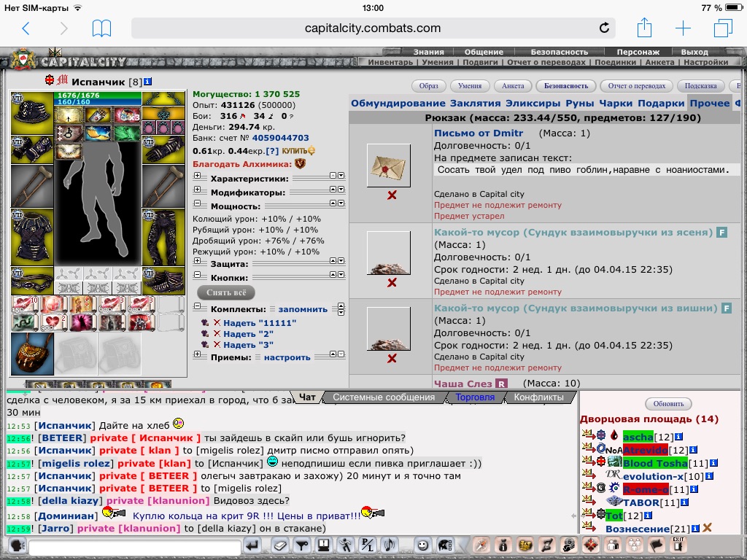Click the eraser clear chat icon
This screenshot has width=747, height=560.
(281, 545)
